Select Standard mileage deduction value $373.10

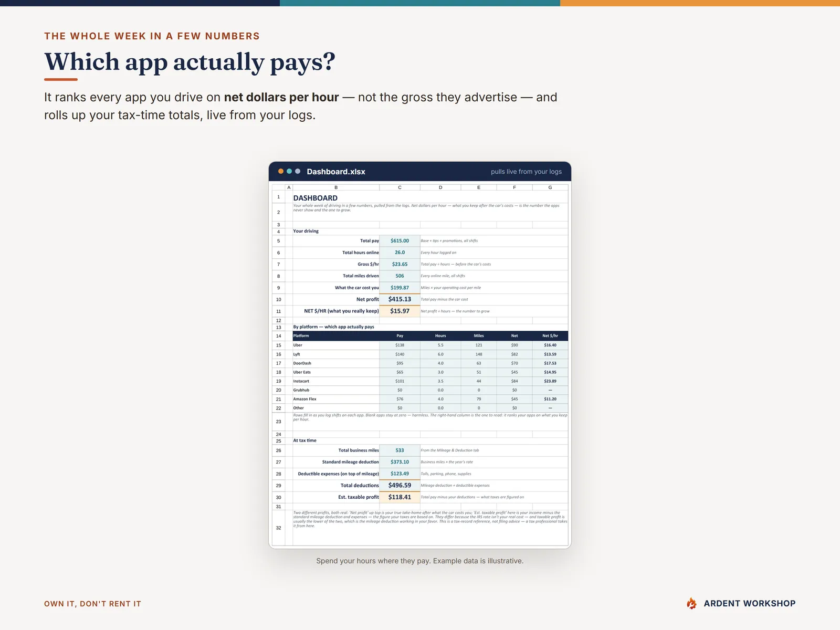coord(400,462)
